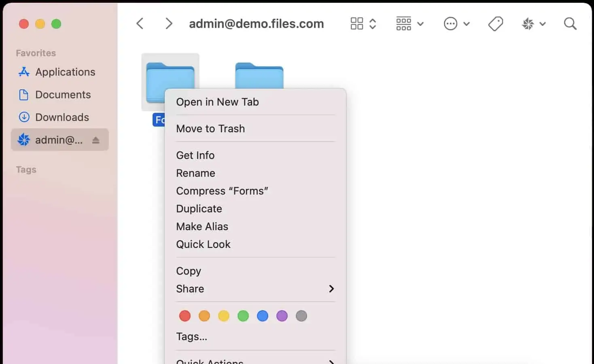Choose Tags… from context menu

click(x=255, y=336)
